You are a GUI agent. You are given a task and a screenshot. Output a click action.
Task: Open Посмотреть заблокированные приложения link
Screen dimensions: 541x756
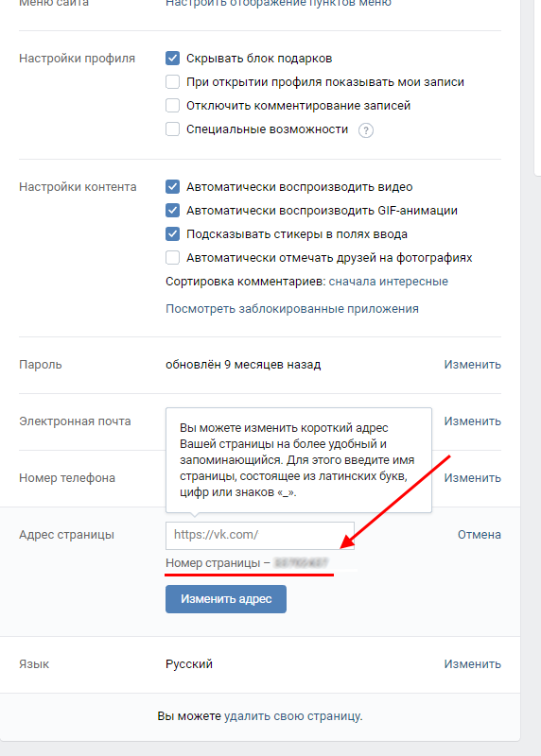tap(292, 309)
